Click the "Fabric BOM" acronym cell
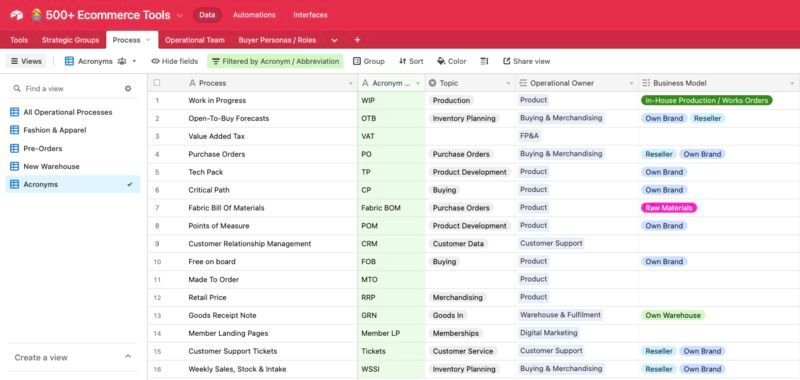The width and height of the screenshot is (800, 380). coord(391,208)
